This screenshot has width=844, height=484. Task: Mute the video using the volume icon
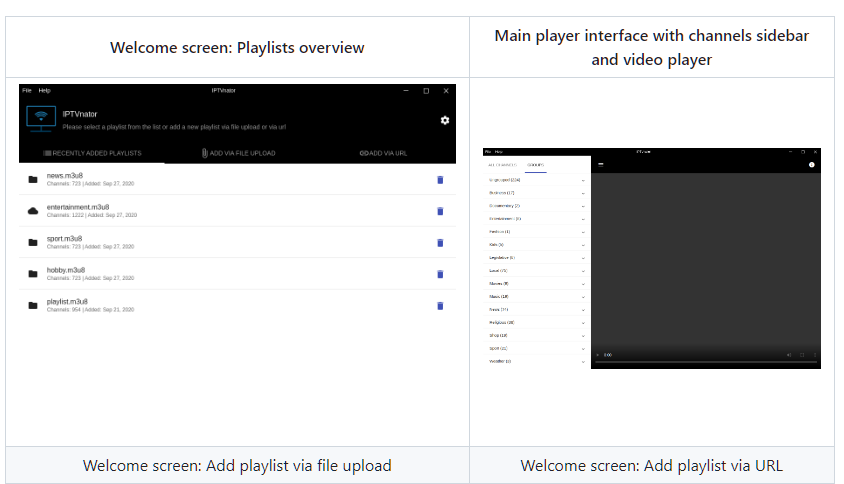[x=788, y=355]
